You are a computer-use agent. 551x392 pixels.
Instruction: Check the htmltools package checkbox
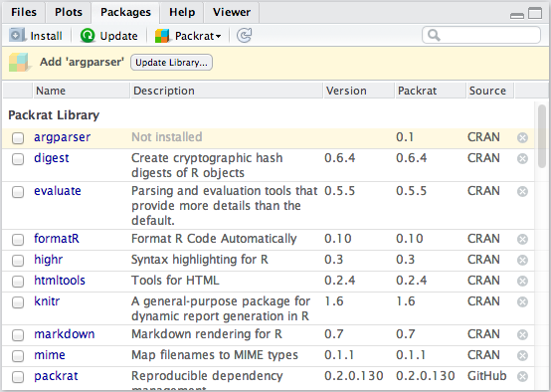[x=18, y=282]
